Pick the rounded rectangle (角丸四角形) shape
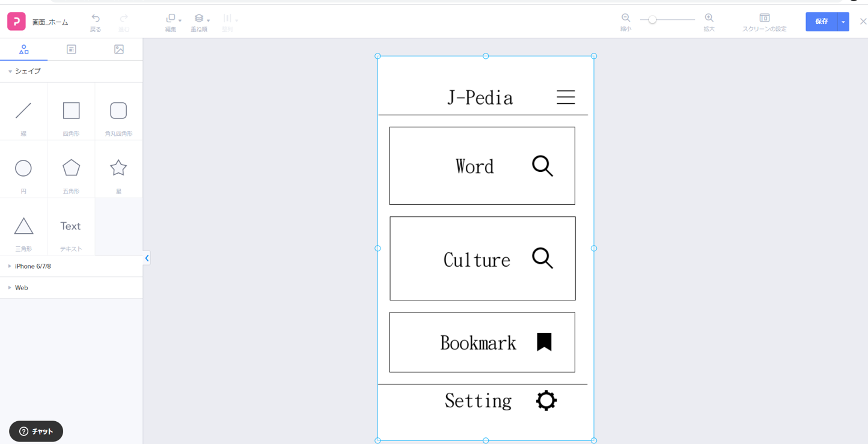 (118, 111)
